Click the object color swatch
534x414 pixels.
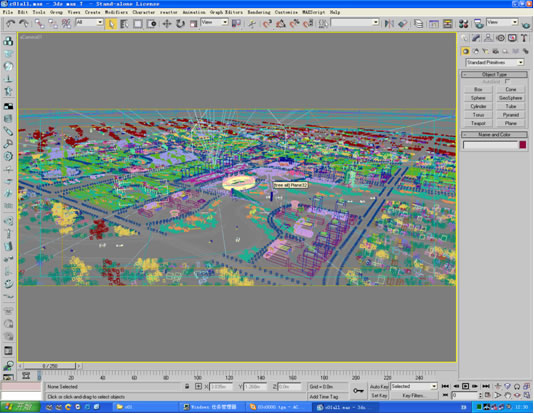pos(523,145)
